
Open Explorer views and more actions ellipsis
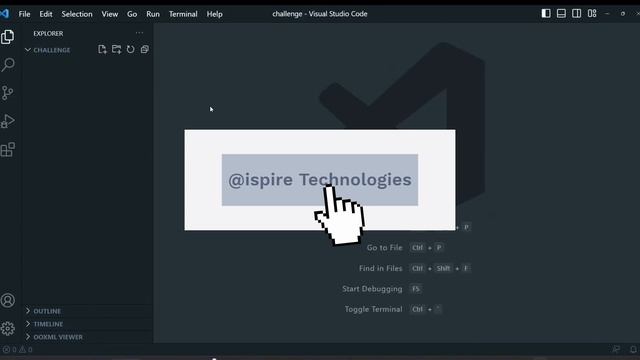click(x=140, y=33)
